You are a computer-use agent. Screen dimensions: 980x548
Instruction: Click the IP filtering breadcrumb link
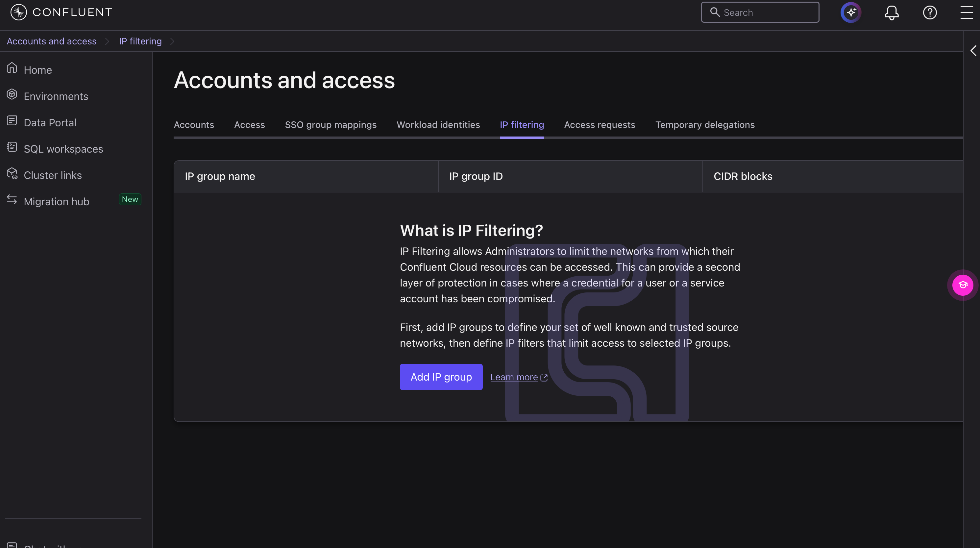[x=140, y=41]
